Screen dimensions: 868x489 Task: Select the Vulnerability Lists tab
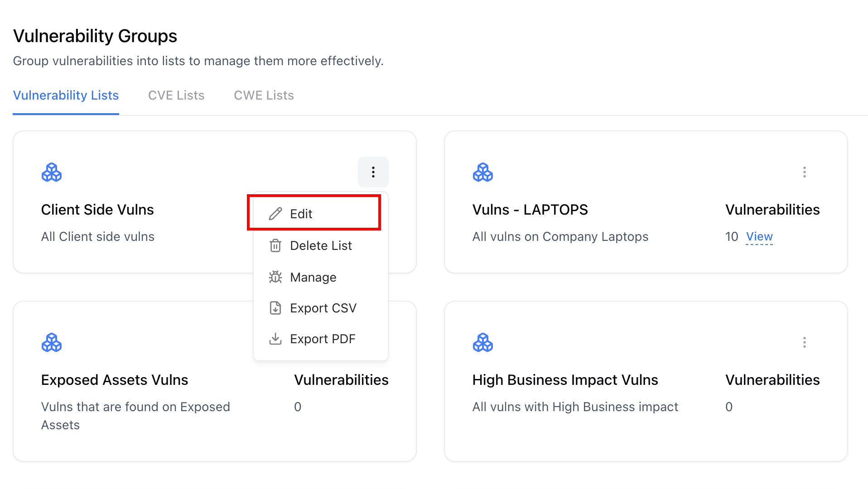click(66, 95)
